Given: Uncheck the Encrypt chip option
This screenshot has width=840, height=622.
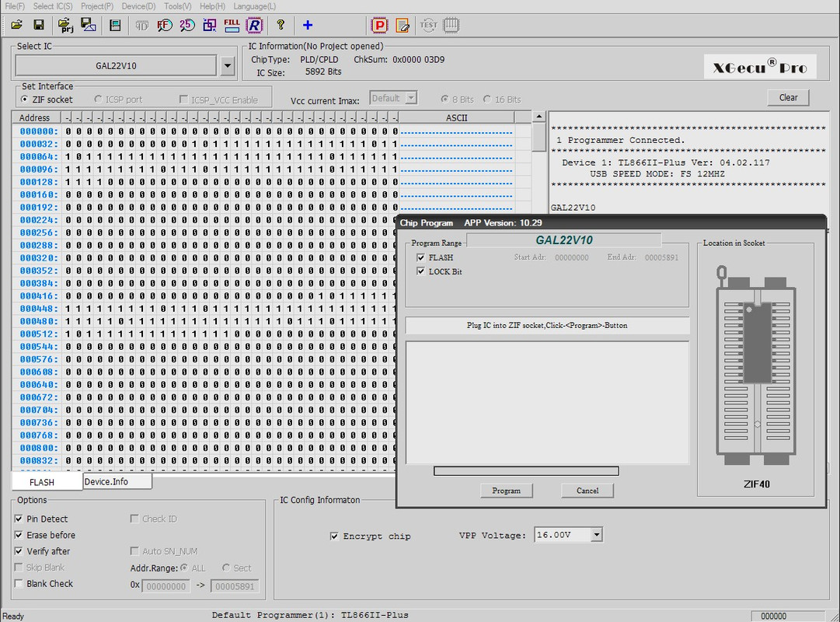Looking at the screenshot, I should point(334,536).
